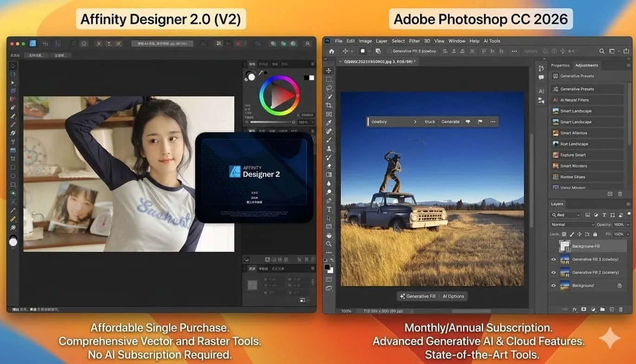Hide the Generative Fill 3 (cowboy) layer
This screenshot has height=364, width=636.
click(553, 259)
